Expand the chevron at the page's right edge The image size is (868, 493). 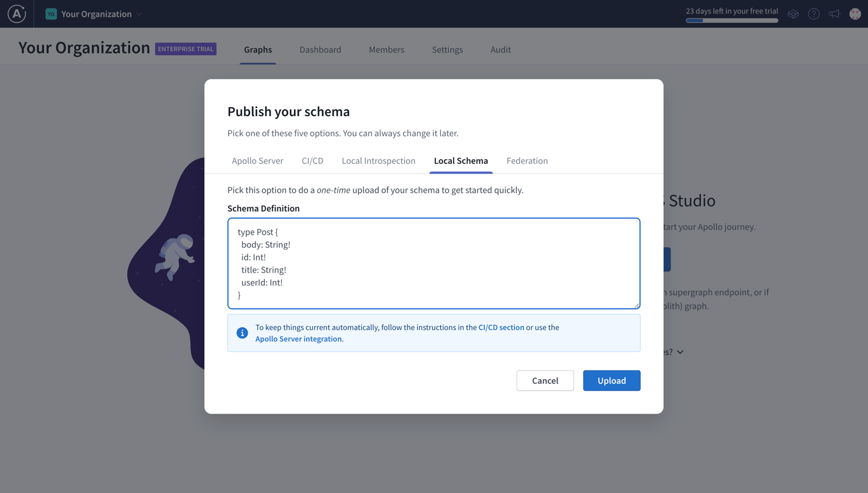[x=680, y=352]
